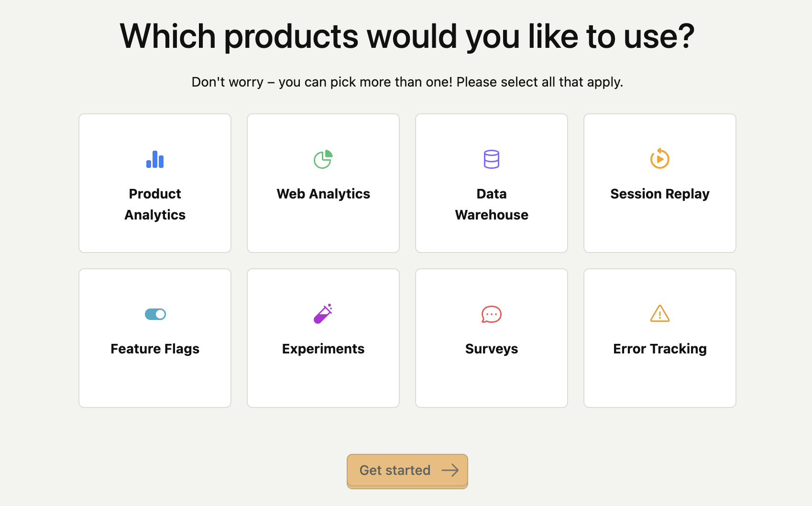Click the Web Analytics pie chart icon
812x506 pixels.
(323, 159)
